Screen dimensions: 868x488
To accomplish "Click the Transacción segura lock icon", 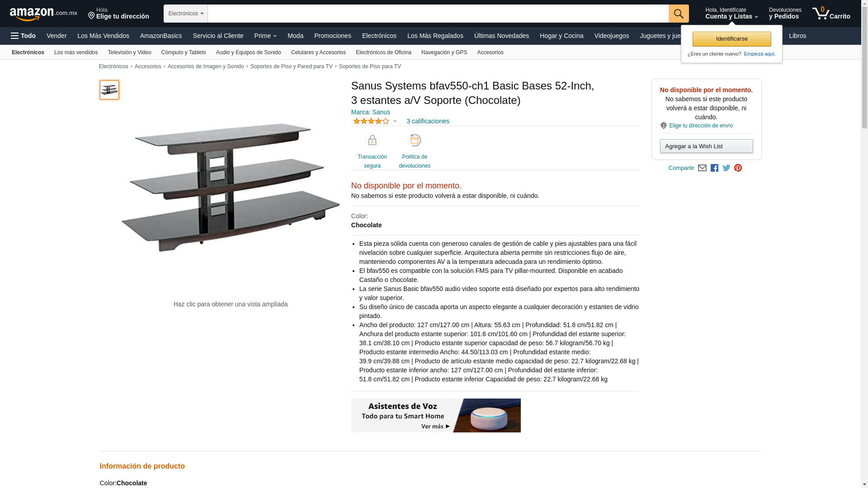I will tap(372, 141).
